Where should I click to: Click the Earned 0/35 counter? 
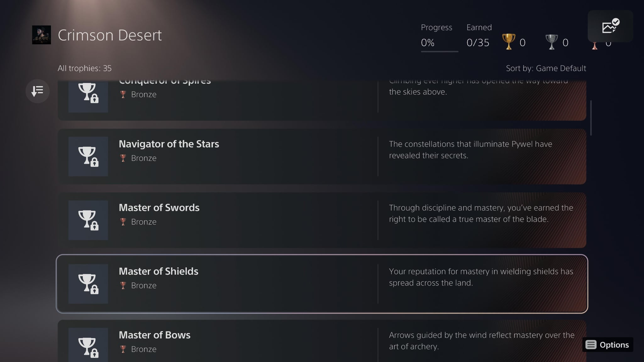478,42
